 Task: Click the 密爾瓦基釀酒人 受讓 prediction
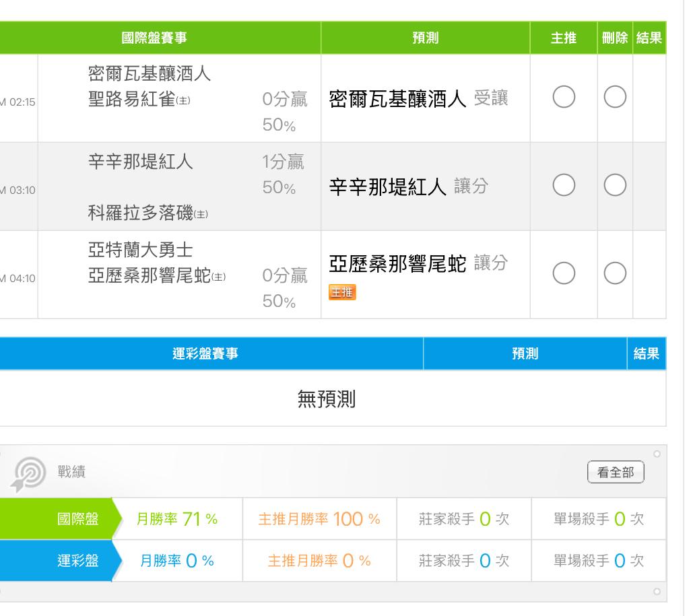(418, 98)
